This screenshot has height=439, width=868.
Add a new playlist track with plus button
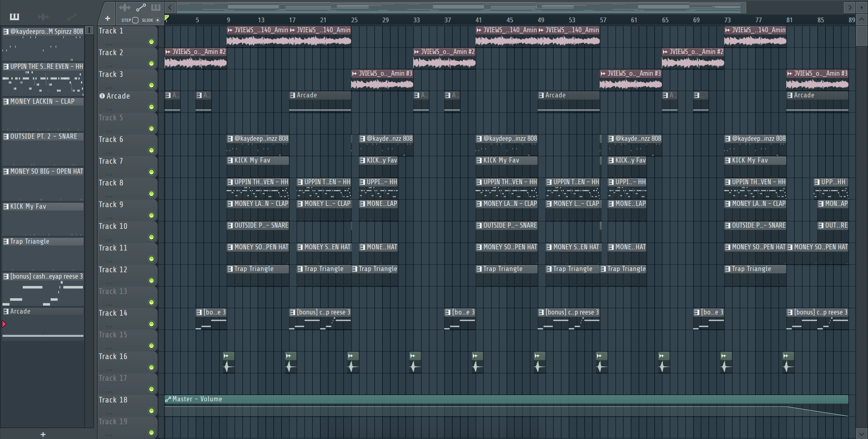(108, 19)
